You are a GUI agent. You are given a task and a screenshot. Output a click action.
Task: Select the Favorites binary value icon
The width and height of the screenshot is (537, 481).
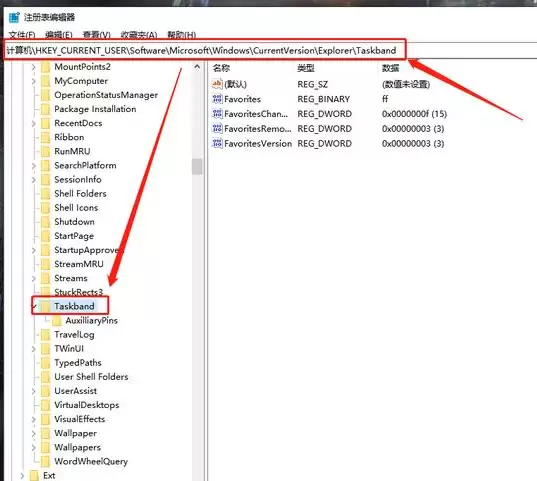[217, 99]
